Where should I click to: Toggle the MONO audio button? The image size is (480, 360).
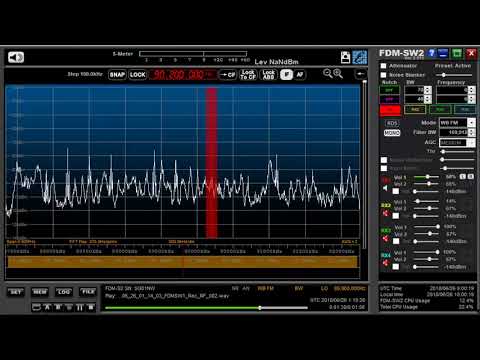[x=392, y=133]
